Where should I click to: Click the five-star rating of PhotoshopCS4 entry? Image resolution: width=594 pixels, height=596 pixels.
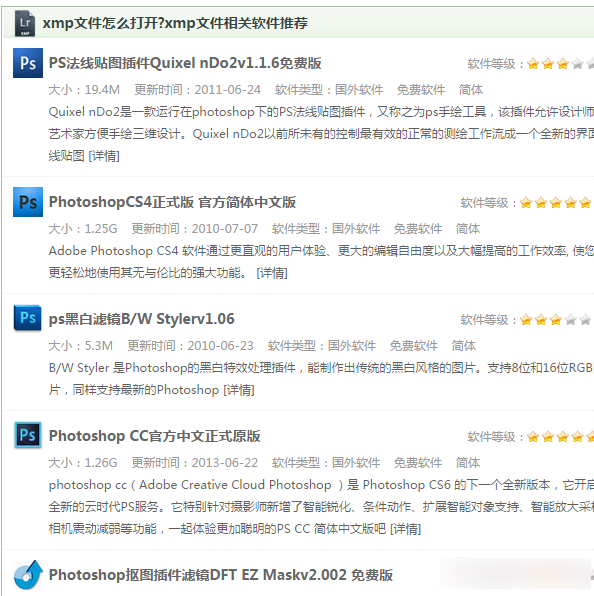point(556,203)
